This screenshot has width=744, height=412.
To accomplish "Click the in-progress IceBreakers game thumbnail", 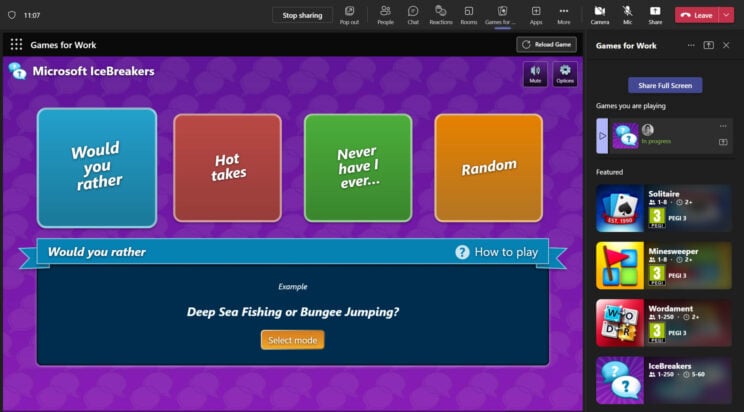I will coord(625,136).
